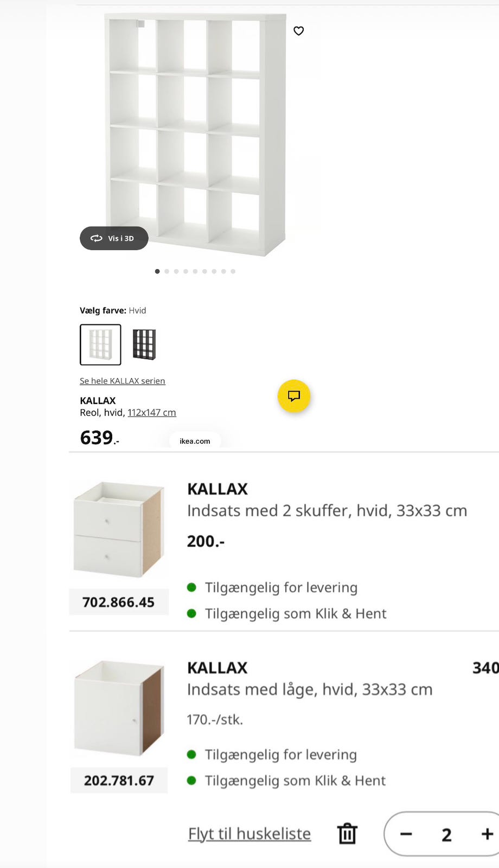Increase quantity with the plus button
This screenshot has width=499, height=868.
click(487, 834)
